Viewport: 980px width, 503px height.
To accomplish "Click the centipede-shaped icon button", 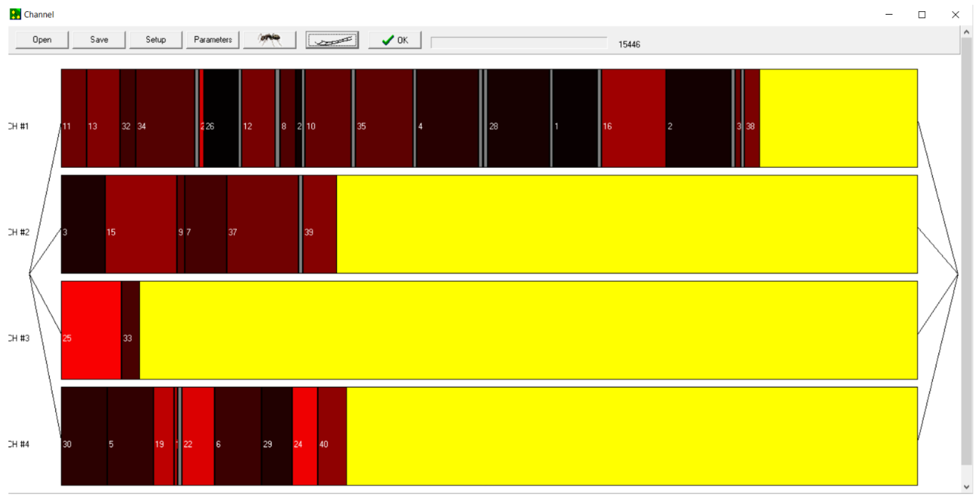I will tap(332, 40).
